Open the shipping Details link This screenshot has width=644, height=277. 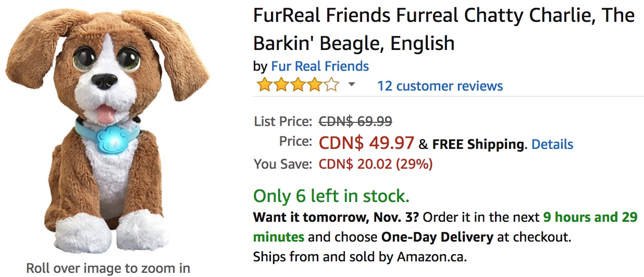tap(552, 144)
